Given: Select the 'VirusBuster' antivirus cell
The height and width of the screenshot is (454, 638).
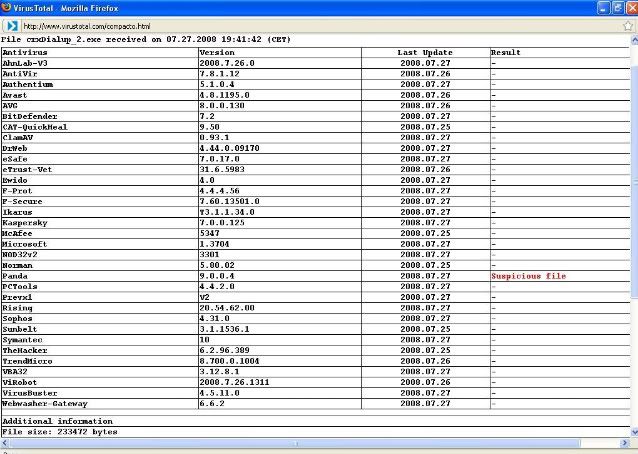Looking at the screenshot, I should point(100,393).
